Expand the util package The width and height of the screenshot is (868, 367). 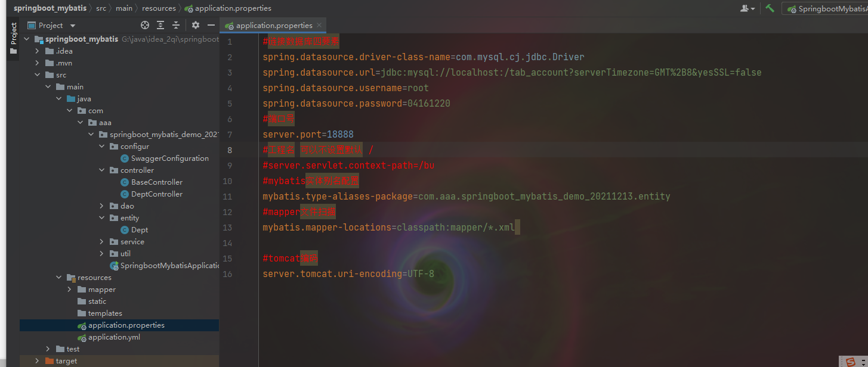coord(101,254)
